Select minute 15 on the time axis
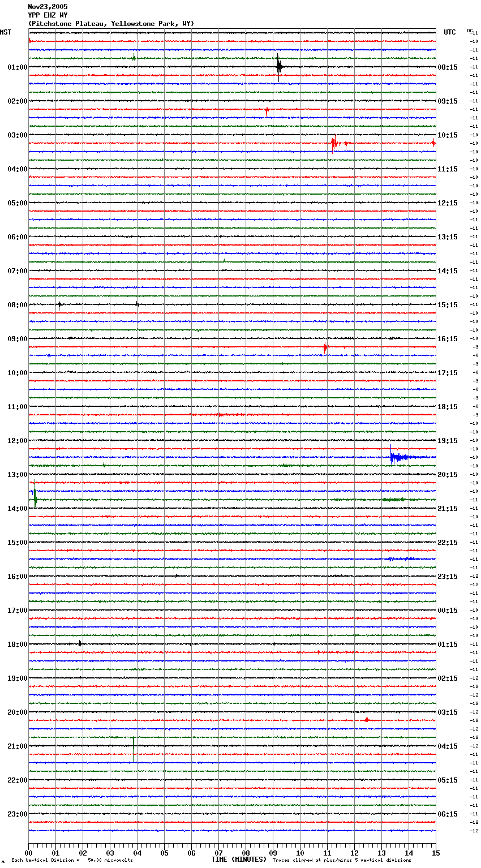This screenshot has width=481, height=868. click(x=436, y=853)
